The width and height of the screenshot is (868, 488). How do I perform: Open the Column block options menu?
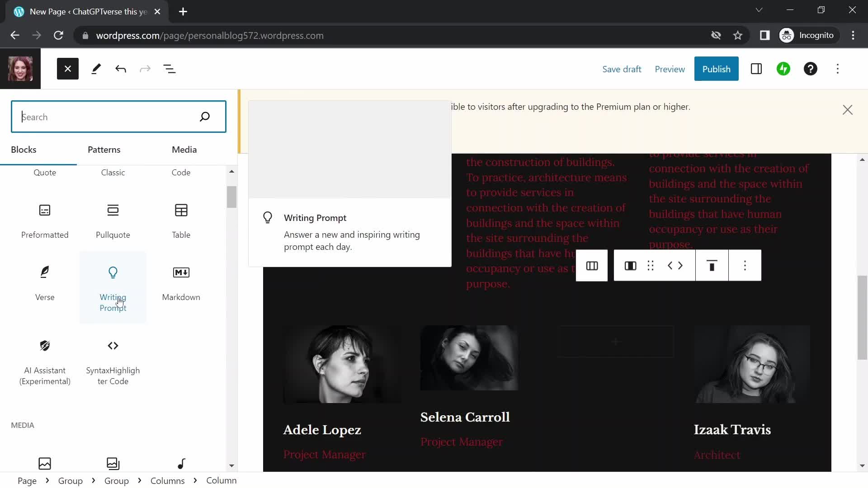(x=745, y=266)
